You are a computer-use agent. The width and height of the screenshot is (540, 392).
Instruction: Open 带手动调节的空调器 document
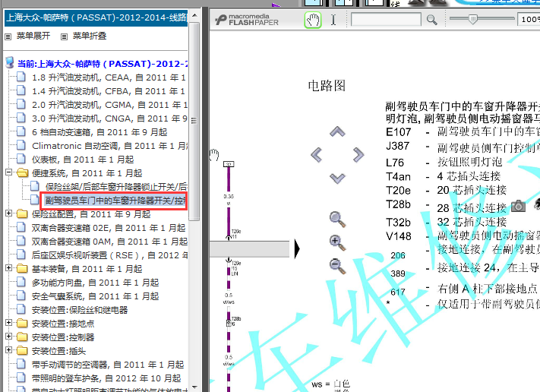tap(108, 365)
